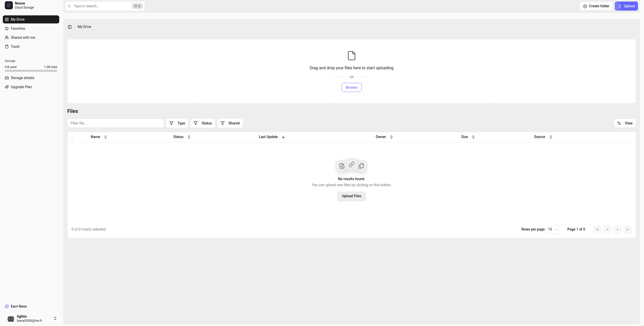The height and width of the screenshot is (326, 644).
Task: Sort by the Source column arrows
Action: [x=551, y=137]
